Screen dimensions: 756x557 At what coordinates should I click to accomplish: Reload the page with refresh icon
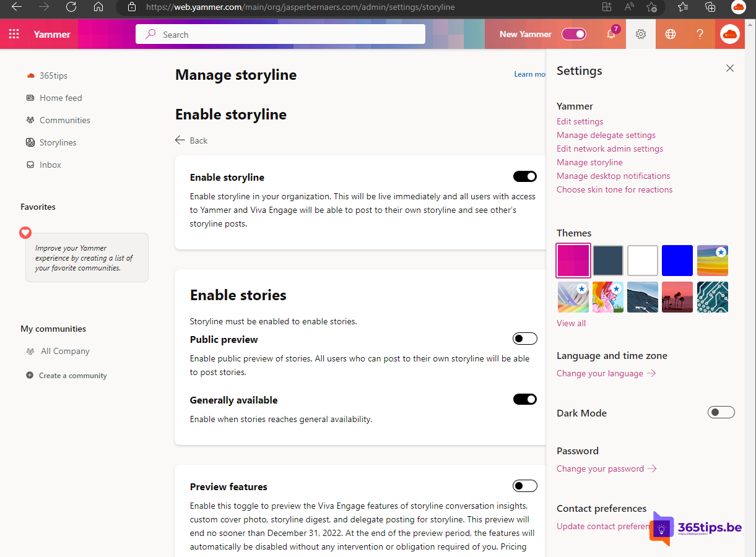71,7
